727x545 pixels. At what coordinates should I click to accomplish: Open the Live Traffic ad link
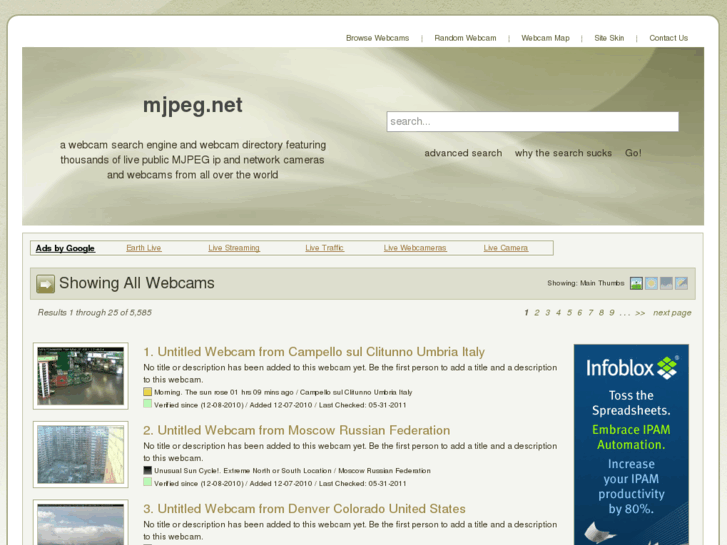tap(325, 248)
